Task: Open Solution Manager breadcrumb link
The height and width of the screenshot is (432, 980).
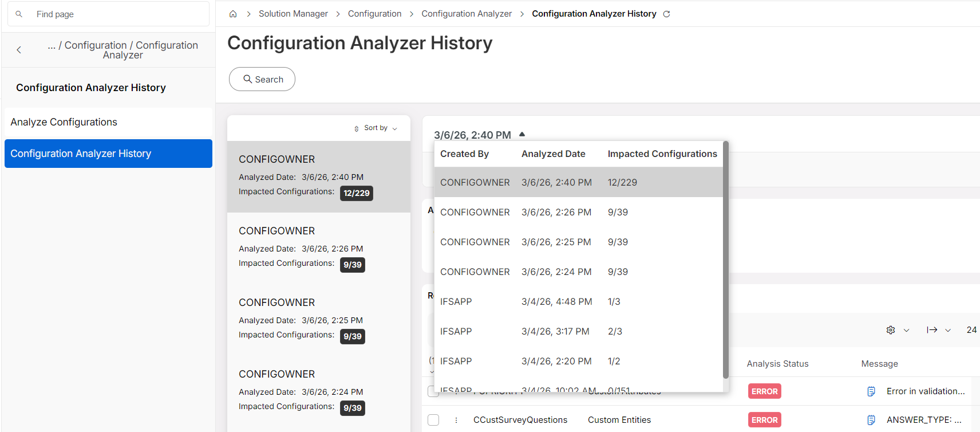Action: click(293, 14)
